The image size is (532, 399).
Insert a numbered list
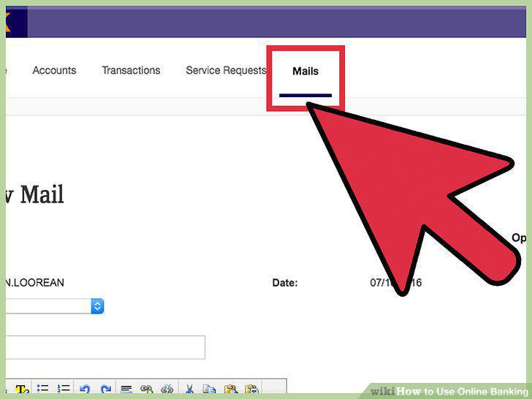click(63, 389)
